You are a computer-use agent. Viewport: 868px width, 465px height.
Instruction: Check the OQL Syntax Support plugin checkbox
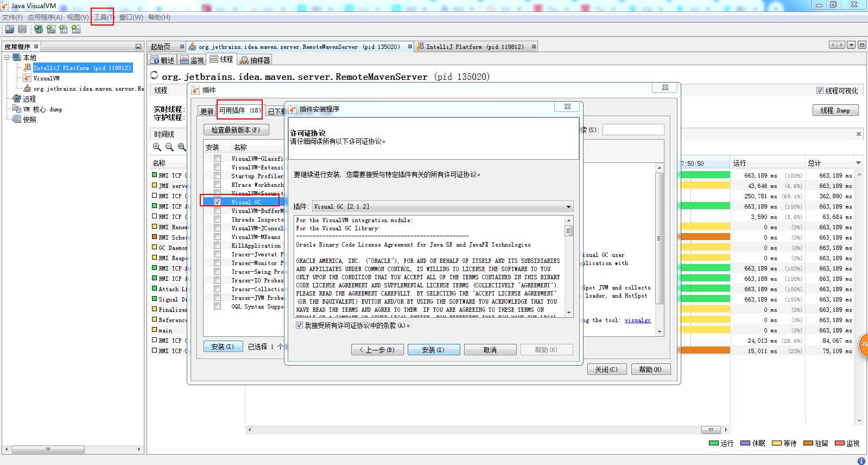point(217,306)
